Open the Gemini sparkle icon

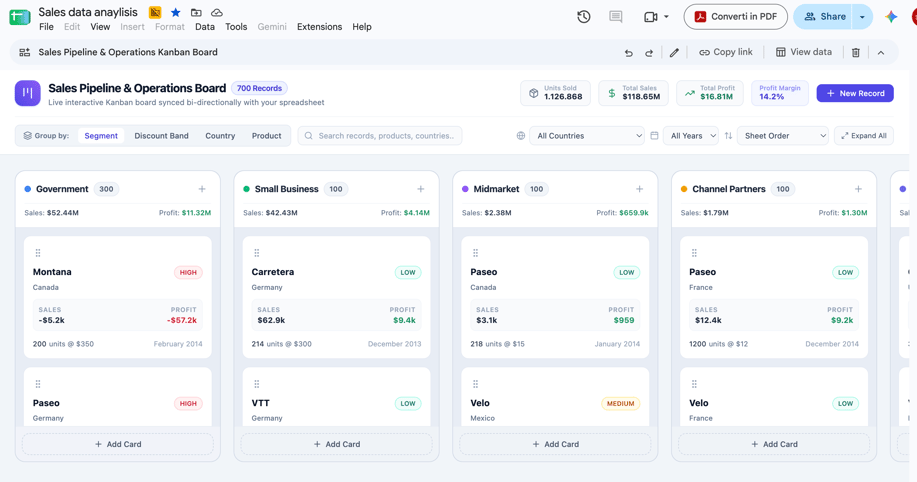891,17
